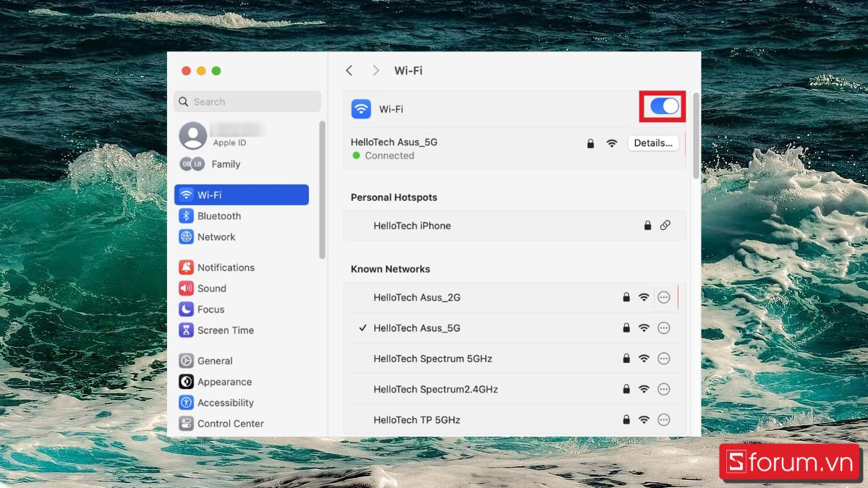
Task: Turn off Wi-Fi with the blue toggle
Action: [x=662, y=106]
